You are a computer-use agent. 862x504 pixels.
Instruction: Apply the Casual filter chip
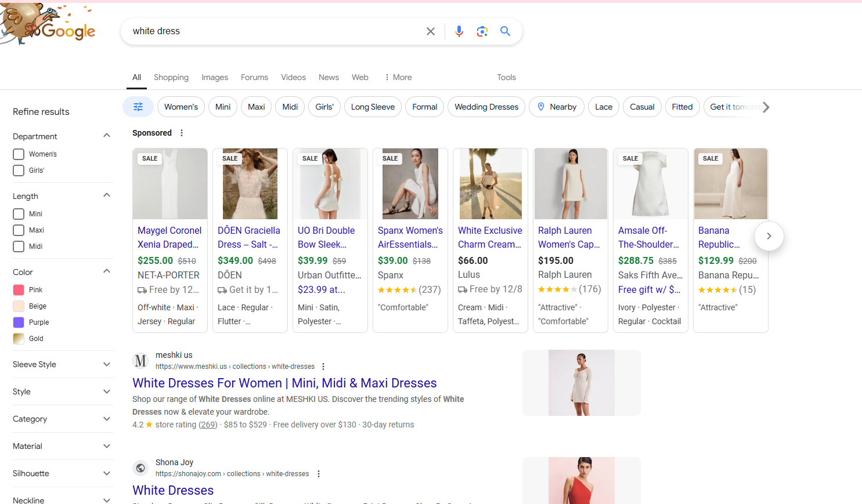pos(642,107)
